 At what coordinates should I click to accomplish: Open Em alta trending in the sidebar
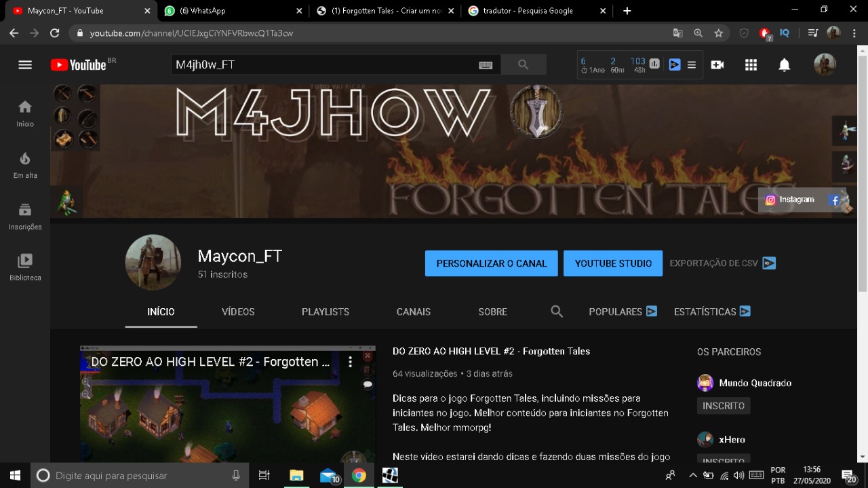pos(25,165)
